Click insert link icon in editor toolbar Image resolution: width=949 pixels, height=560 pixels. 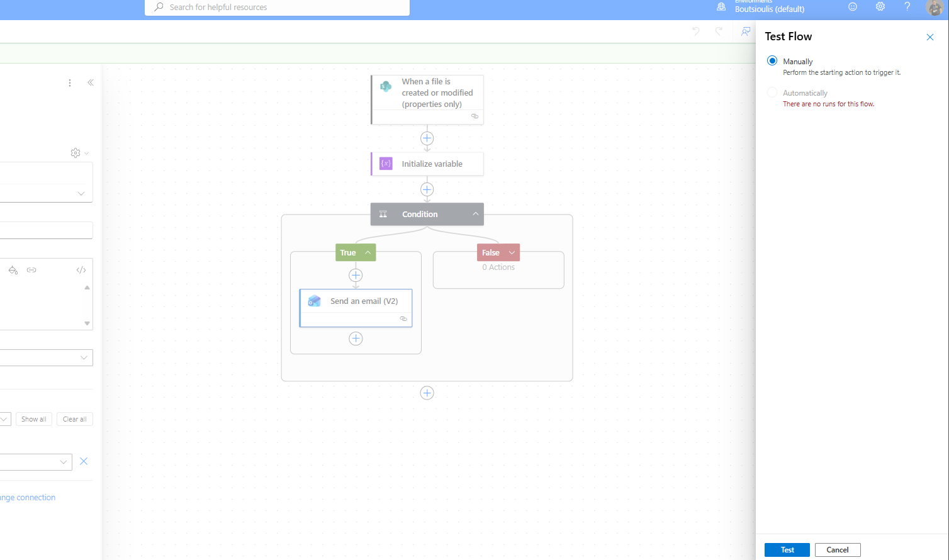click(31, 270)
